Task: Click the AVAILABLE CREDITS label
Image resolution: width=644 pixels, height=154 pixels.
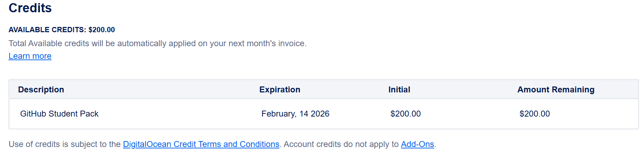Action: pyautogui.click(x=47, y=30)
